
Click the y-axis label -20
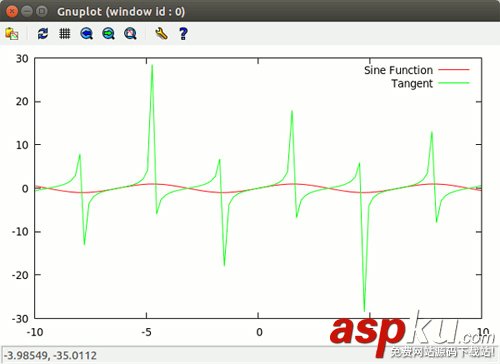20,275
